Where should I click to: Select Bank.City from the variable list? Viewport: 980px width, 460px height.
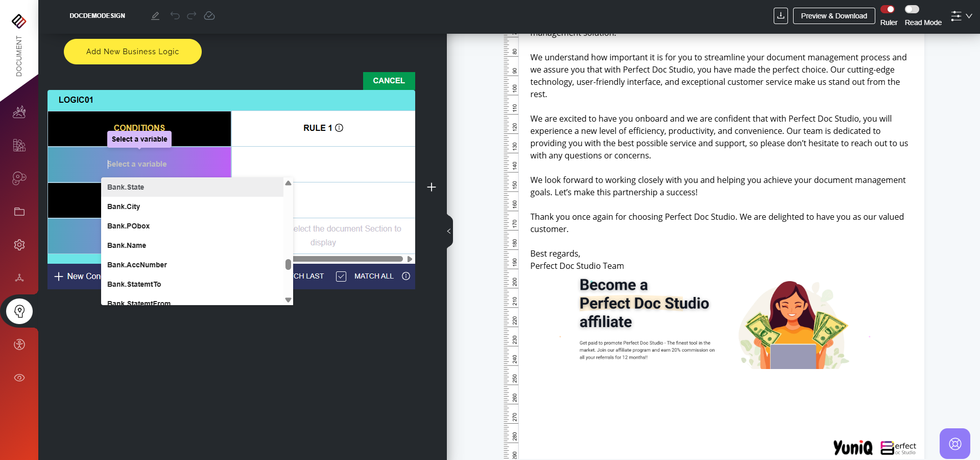(124, 206)
